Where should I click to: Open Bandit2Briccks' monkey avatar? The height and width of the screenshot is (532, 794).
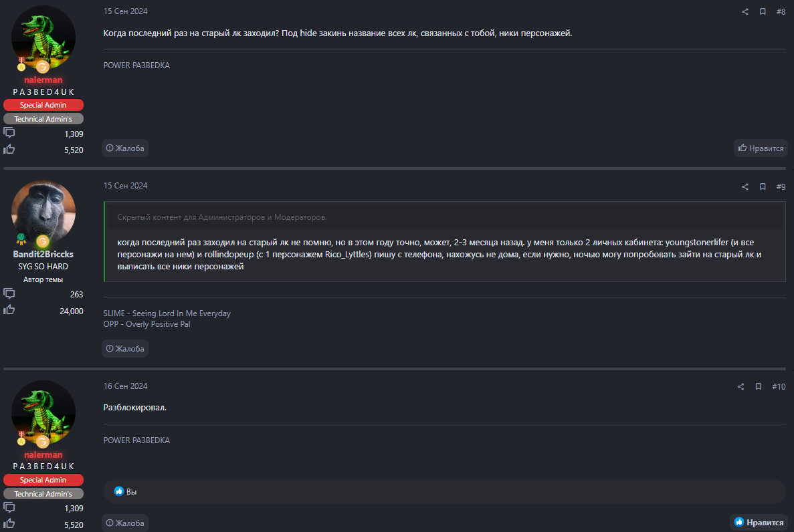43,212
